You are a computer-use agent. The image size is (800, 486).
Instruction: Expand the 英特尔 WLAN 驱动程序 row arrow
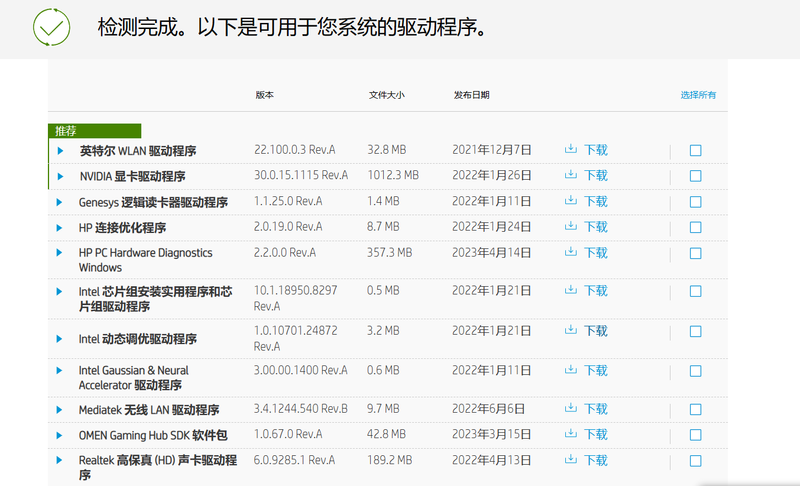(x=60, y=151)
